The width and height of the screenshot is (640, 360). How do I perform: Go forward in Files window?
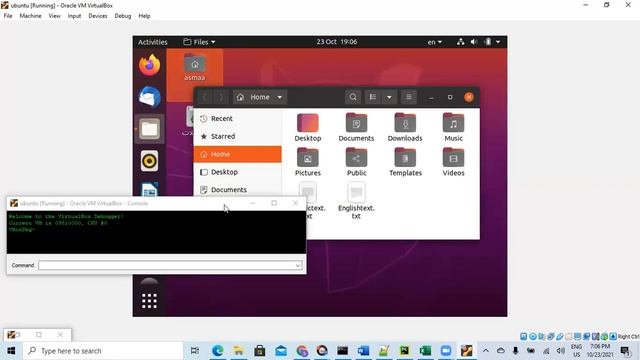221,97
